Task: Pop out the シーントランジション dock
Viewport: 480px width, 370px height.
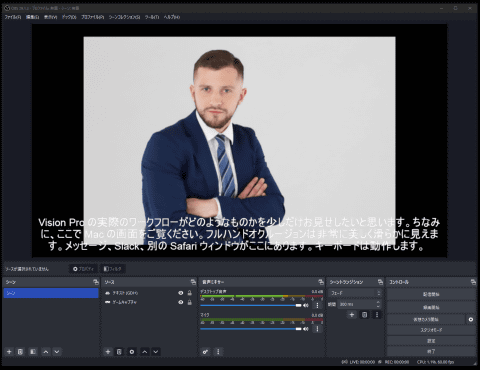Action: click(x=380, y=282)
